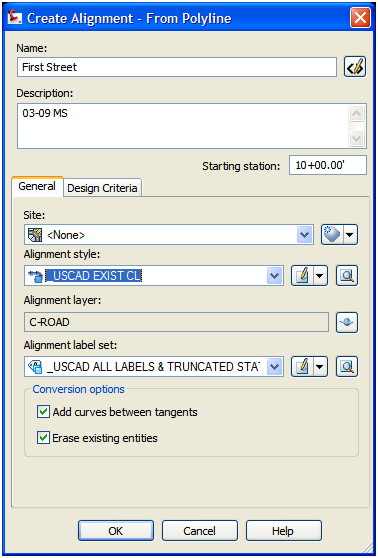Open the name template editor icon
This screenshot has width=378, height=558.
tap(355, 67)
